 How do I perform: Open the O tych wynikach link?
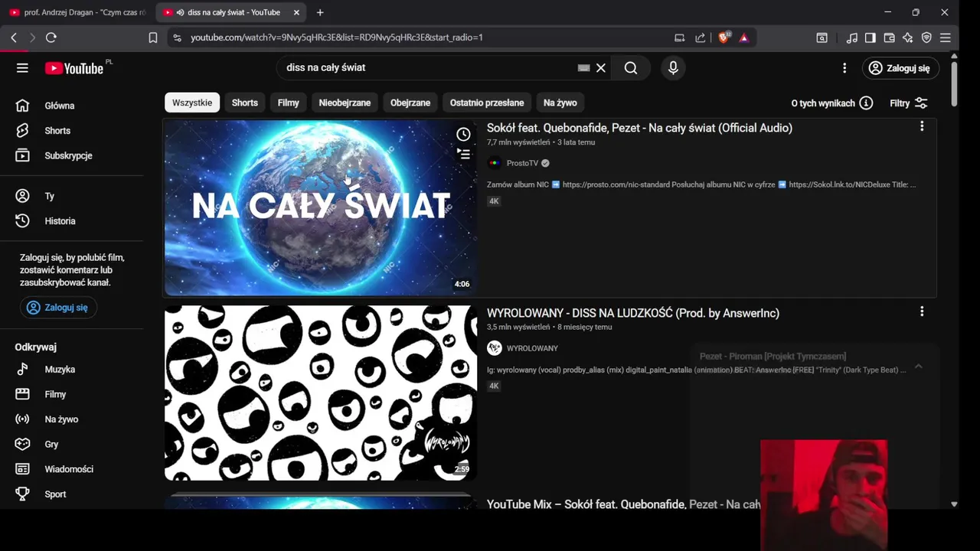point(823,103)
